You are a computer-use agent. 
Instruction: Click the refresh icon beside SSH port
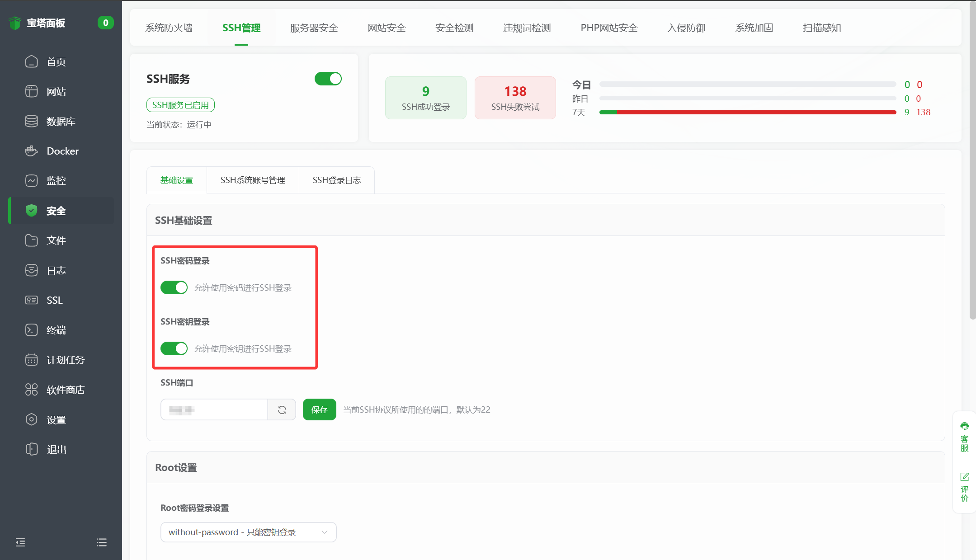(282, 409)
